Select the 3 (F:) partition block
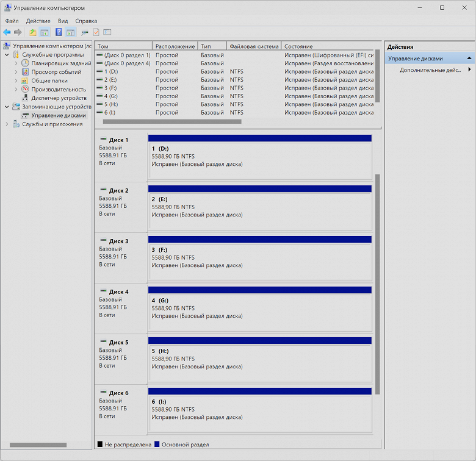The height and width of the screenshot is (461, 476). point(260,259)
